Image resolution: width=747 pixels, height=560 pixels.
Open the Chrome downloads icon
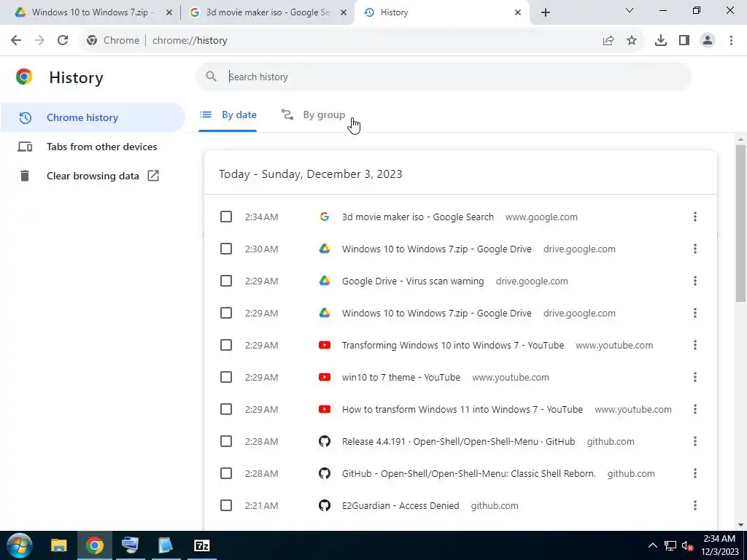[661, 41]
